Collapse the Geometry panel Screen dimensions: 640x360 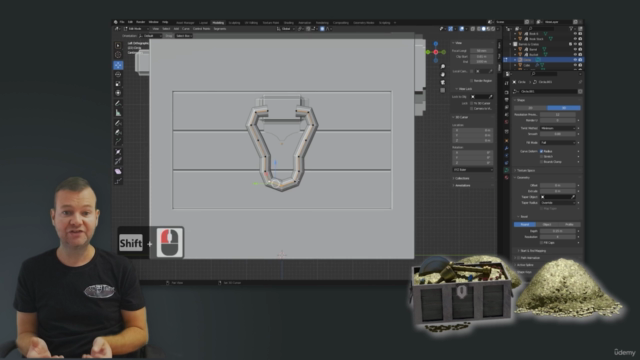click(x=523, y=178)
